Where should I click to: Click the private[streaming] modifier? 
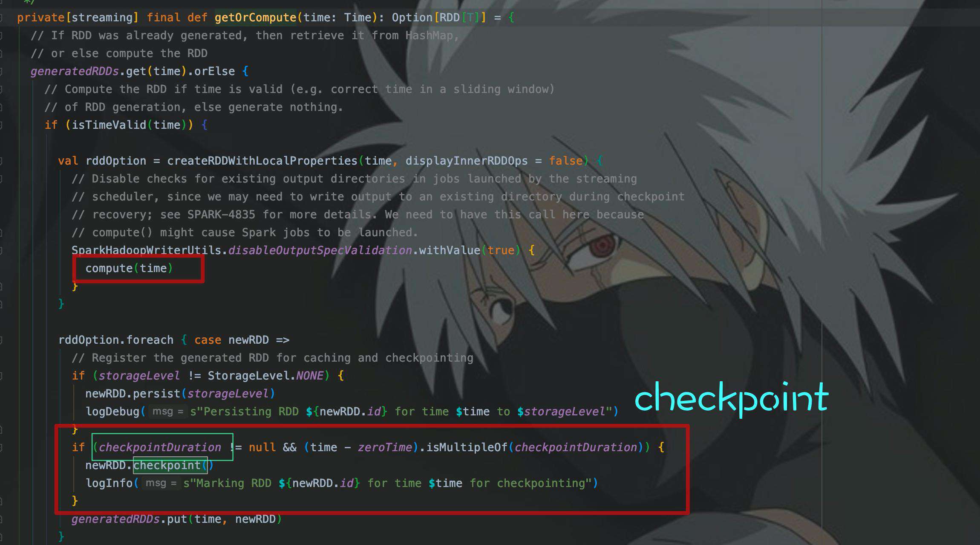78,17
